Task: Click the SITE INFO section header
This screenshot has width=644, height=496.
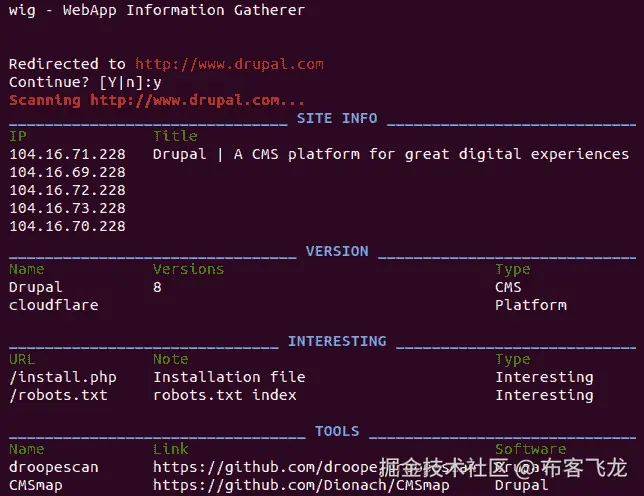Action: 337,118
